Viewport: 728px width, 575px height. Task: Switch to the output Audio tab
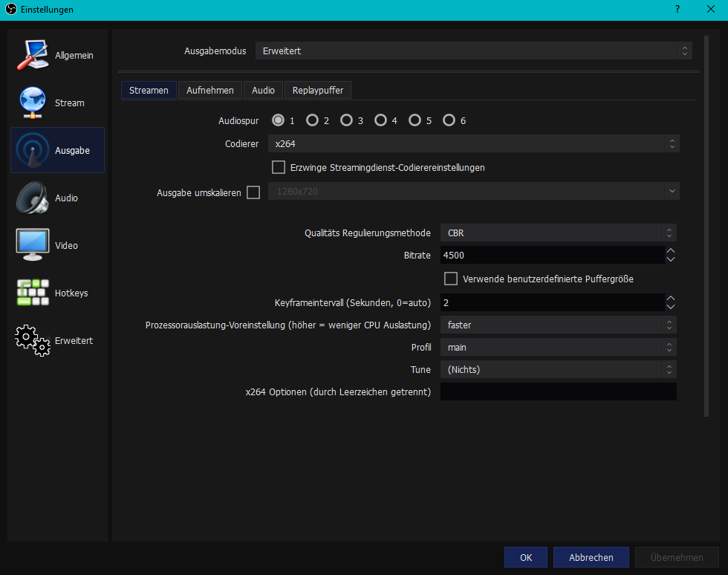point(263,90)
